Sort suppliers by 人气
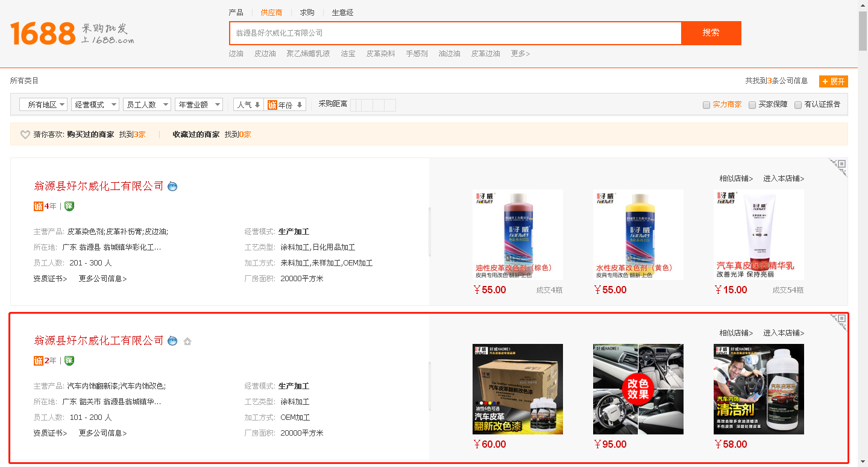This screenshot has width=868, height=467. coord(248,105)
